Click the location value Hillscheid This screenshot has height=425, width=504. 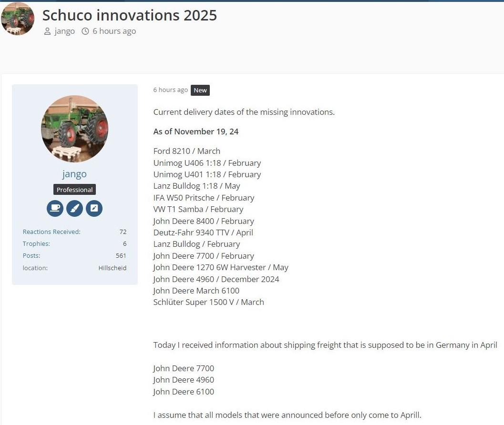112,268
